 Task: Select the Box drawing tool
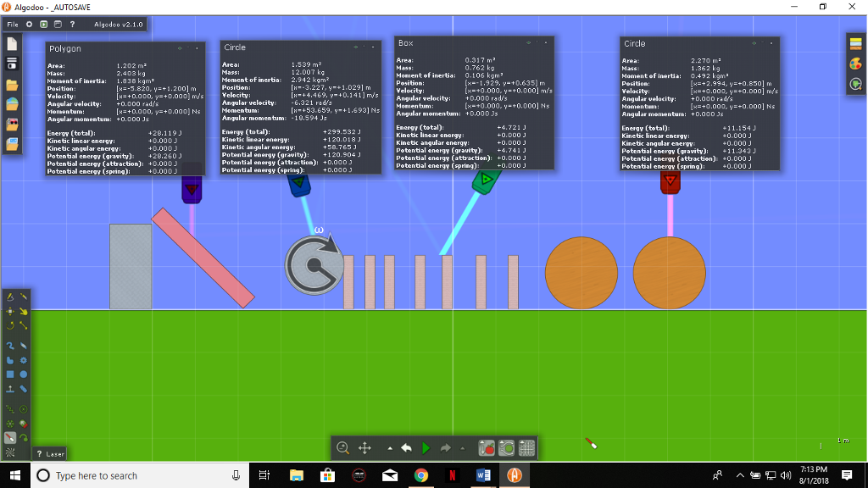[10, 374]
